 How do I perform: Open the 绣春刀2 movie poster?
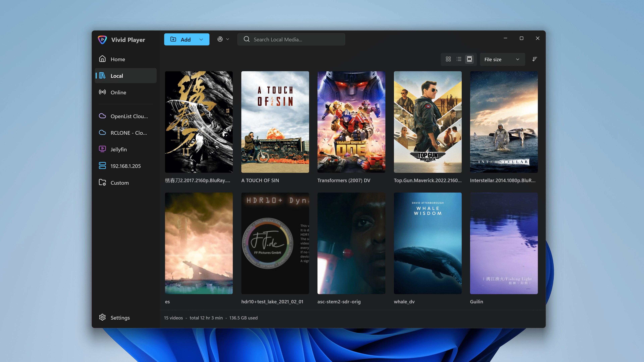click(x=199, y=122)
